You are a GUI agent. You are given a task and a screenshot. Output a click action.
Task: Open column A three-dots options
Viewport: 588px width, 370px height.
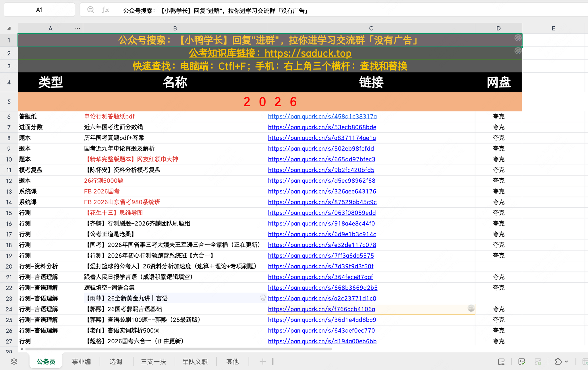click(77, 28)
